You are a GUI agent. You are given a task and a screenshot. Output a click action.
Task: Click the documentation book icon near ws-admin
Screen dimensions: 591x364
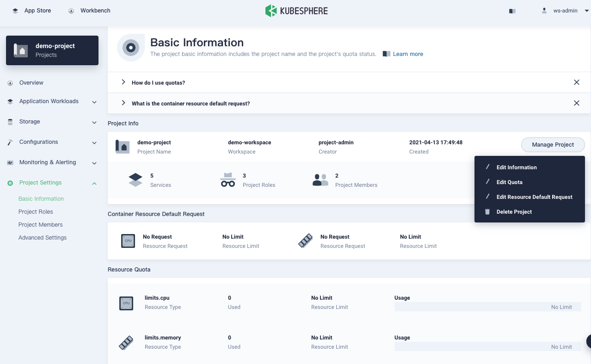512,11
